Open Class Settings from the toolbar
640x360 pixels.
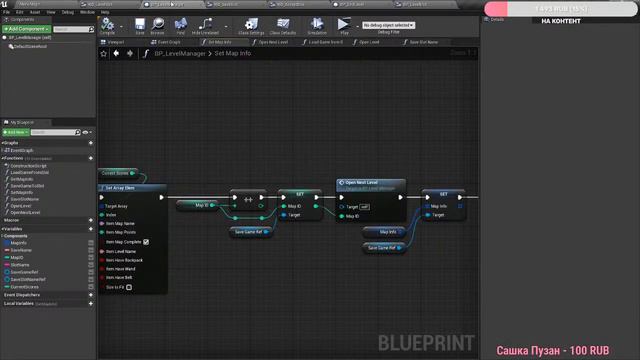[x=251, y=25]
